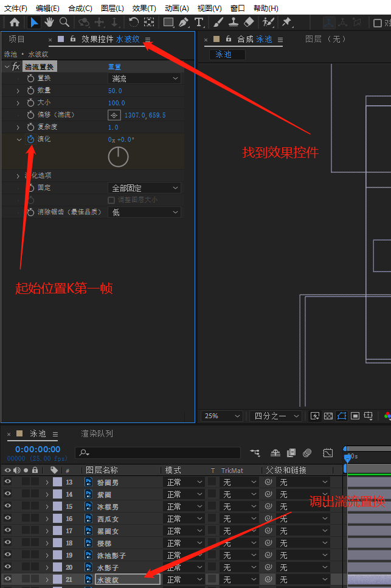Open the show channel RGB color icon
The width and height of the screenshot is (391, 588).
point(387,416)
